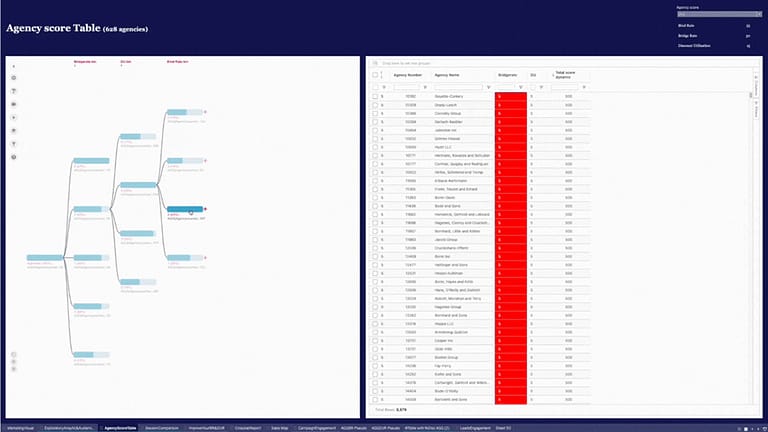Click the red plus icon beside highlighted node
The width and height of the screenshot is (768, 432).
(205, 208)
